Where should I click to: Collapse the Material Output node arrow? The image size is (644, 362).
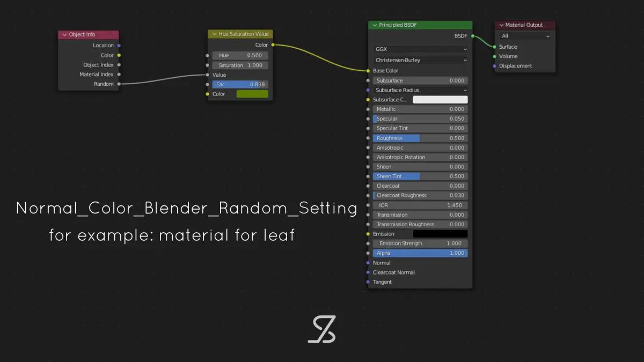(x=501, y=25)
